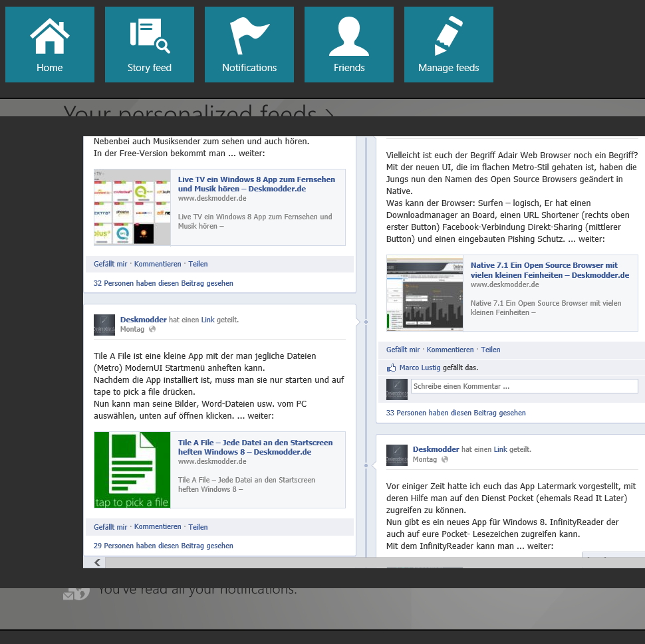The height and width of the screenshot is (644, 645).
Task: Open the Deskmodder name link in the InfinityReader post
Action: 436,449
